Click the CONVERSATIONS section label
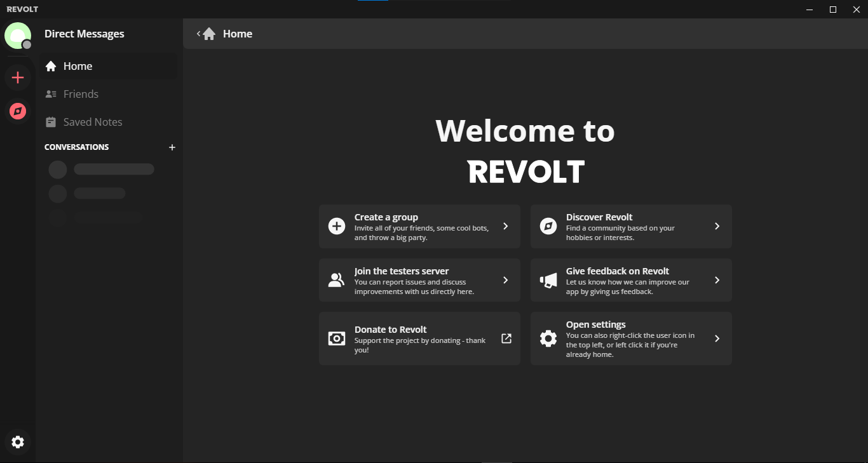This screenshot has height=463, width=868. [76, 147]
